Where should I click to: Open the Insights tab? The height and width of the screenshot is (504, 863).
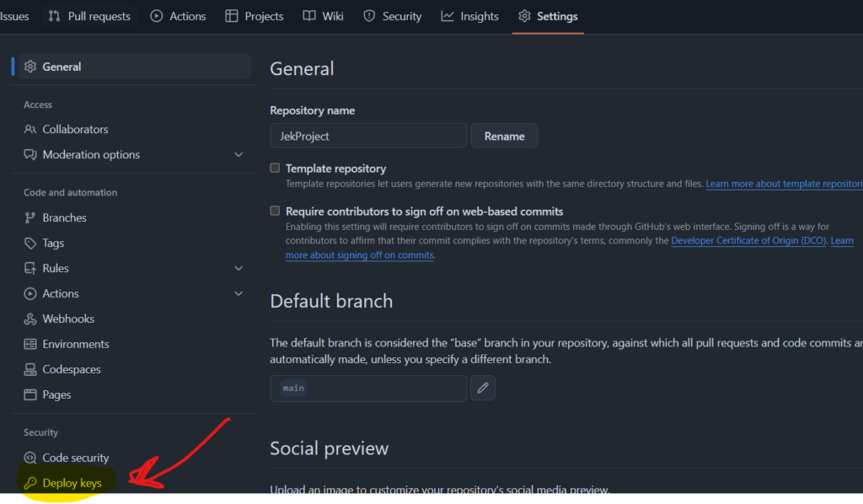tap(470, 17)
